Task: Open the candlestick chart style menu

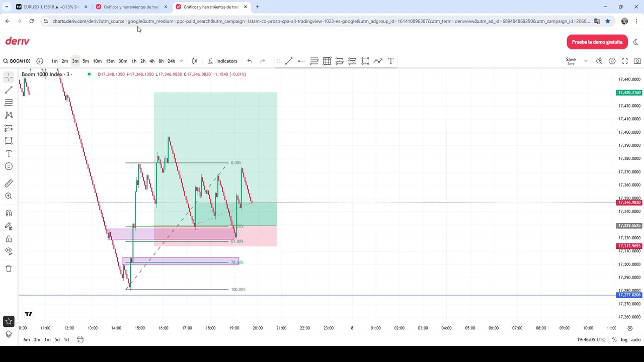Action: (195, 61)
